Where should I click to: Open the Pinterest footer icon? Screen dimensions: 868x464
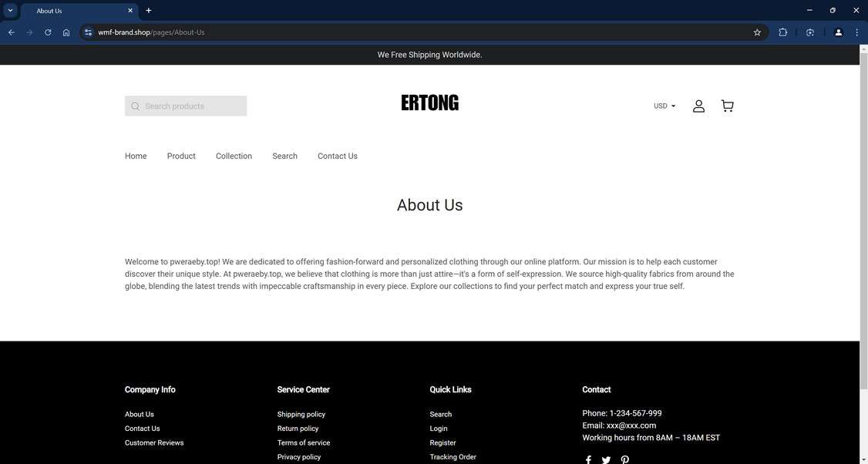point(625,459)
